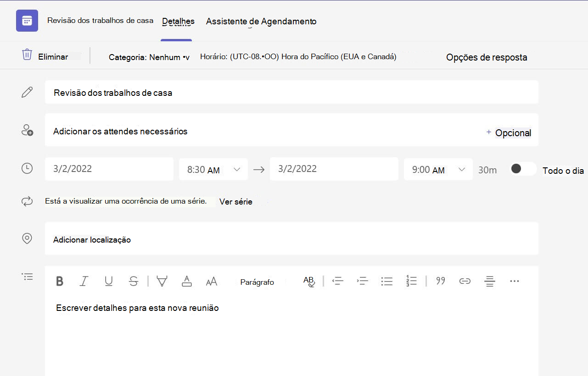This screenshot has width=588, height=376.
Task: Click the Eliminar trash icon
Action: tap(27, 55)
